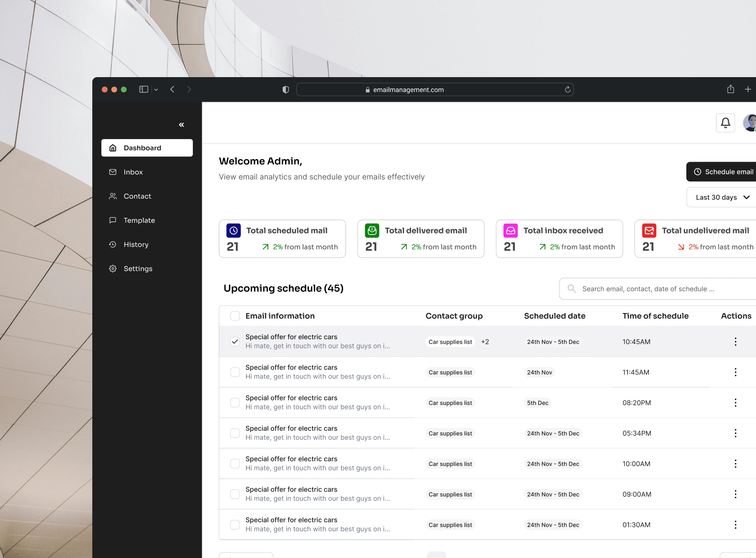Toggle the browser sidebar panel icon

[144, 89]
